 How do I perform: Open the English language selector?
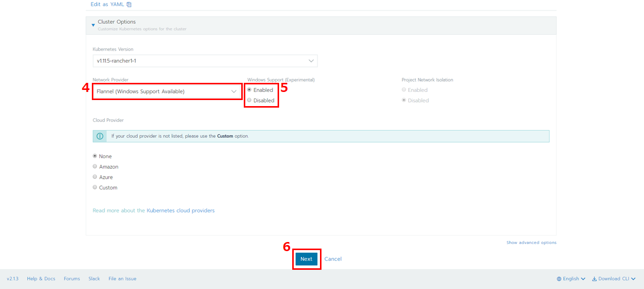571,278
